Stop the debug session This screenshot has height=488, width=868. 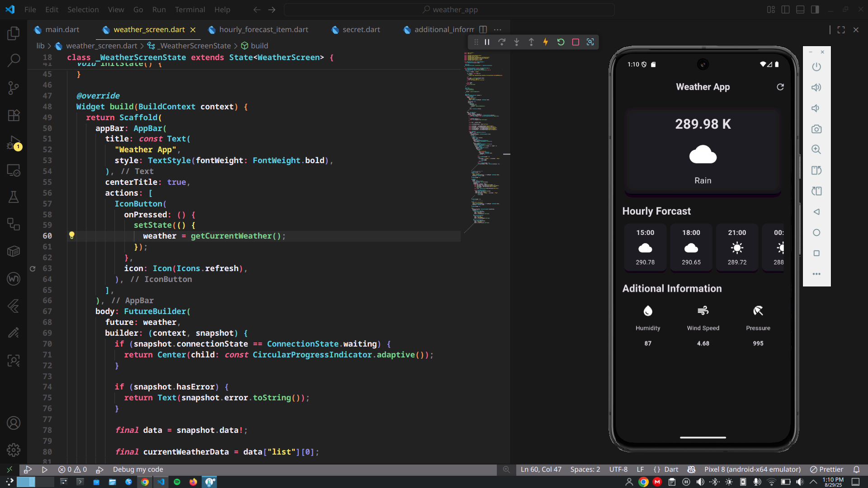click(576, 42)
